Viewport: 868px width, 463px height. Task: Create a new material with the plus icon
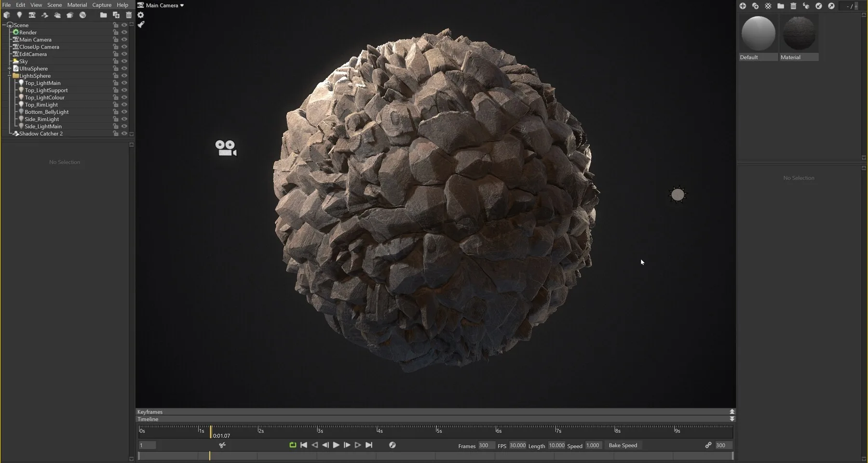point(742,6)
